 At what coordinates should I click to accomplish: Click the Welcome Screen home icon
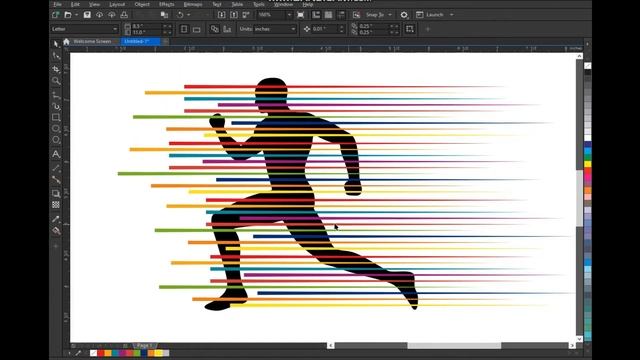[x=66, y=41]
